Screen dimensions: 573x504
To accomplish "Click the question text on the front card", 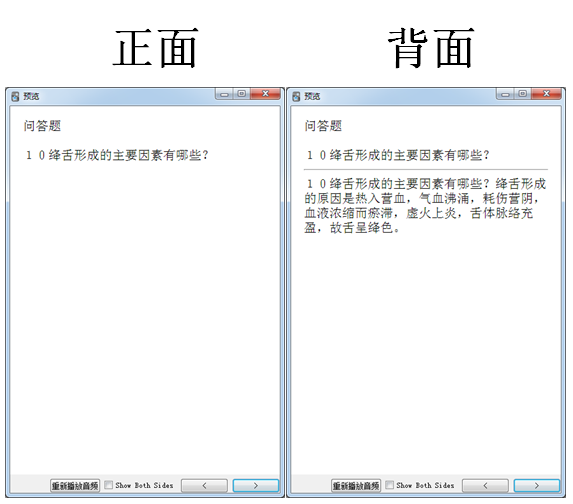I will 117,155.
